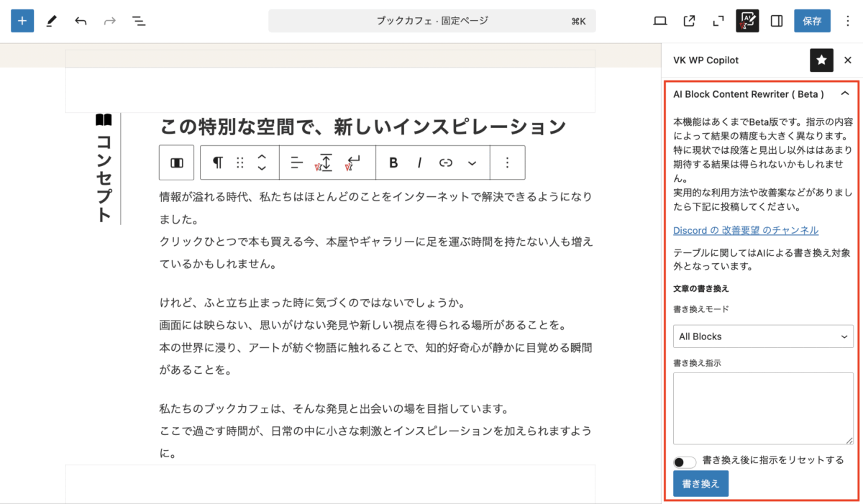The width and height of the screenshot is (863, 504).
Task: Select the parent Columns block icon
Action: tap(176, 162)
